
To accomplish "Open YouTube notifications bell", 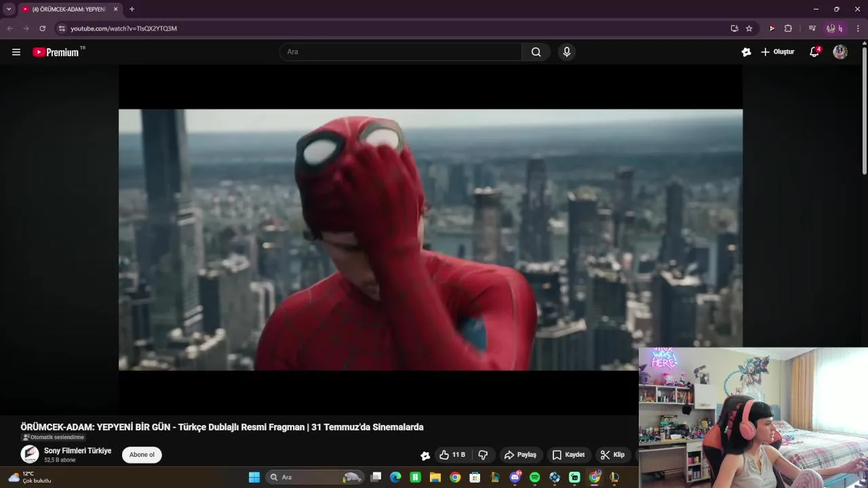I will 814,52.
